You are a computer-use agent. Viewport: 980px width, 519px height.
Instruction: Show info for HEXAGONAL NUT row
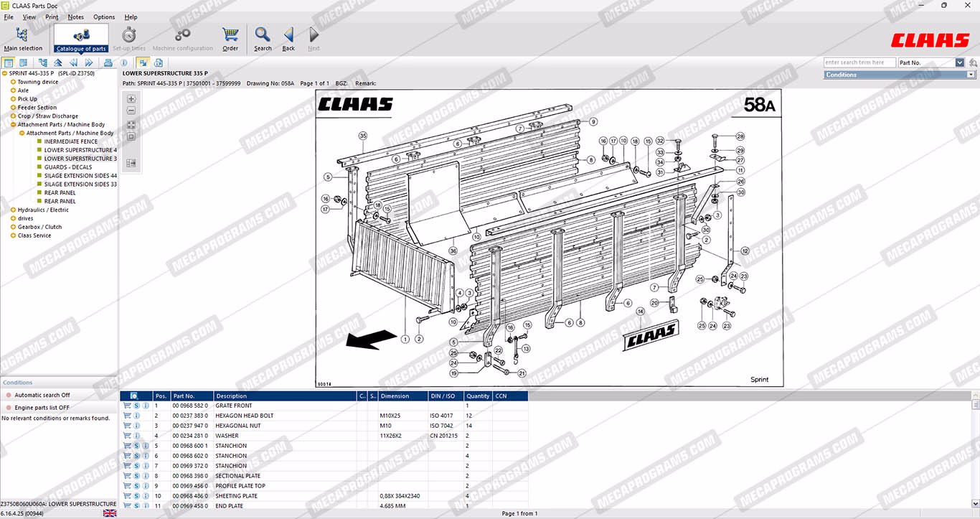point(136,426)
